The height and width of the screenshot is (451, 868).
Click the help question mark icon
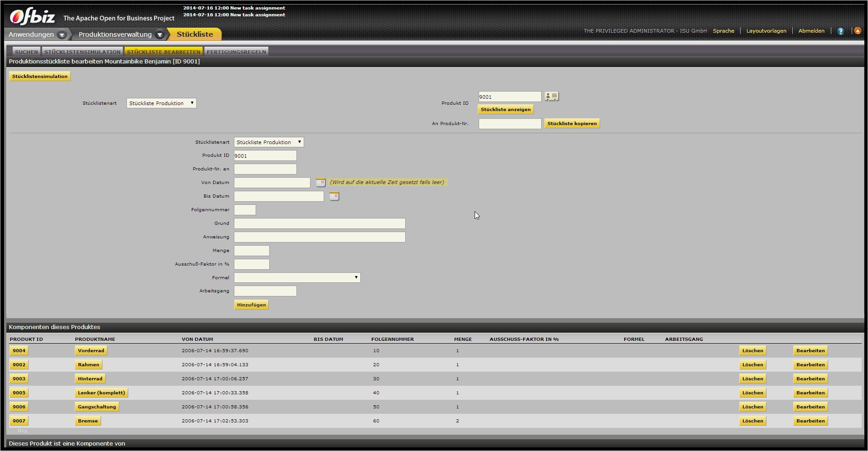point(841,31)
